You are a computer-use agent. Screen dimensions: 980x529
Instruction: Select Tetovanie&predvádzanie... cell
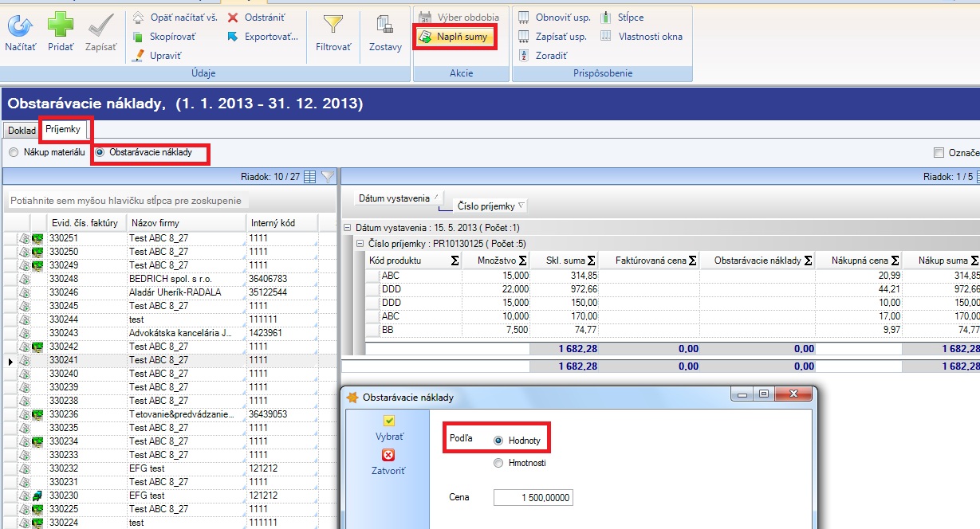pos(187,413)
